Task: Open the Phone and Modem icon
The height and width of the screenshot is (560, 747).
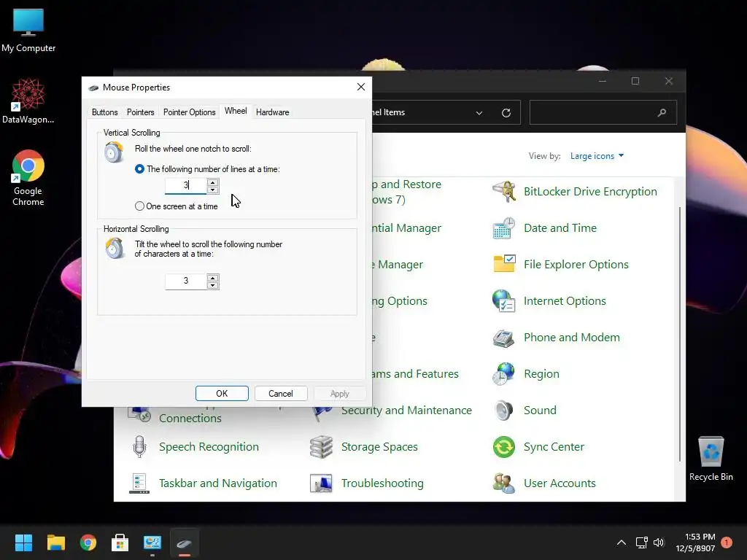Action: [504, 338]
